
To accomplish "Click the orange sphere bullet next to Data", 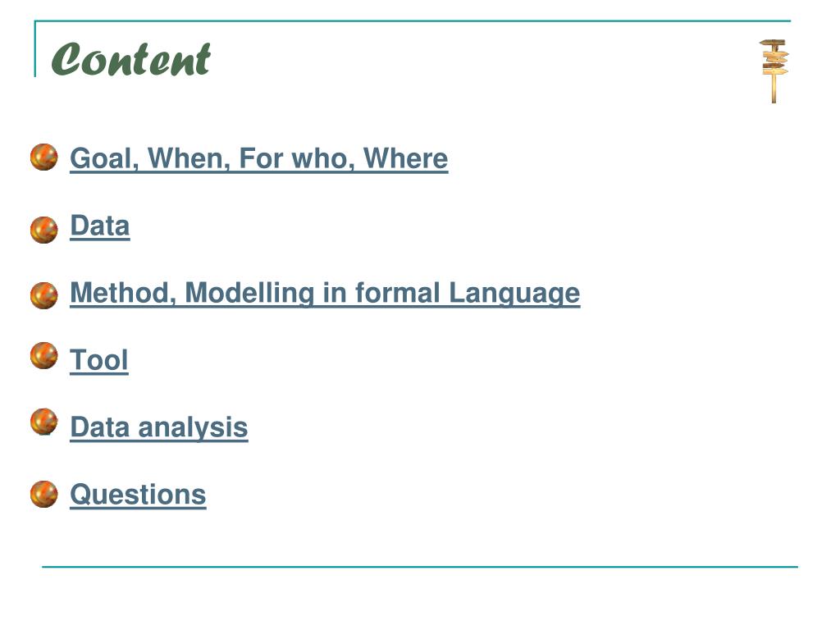I will [x=44, y=230].
